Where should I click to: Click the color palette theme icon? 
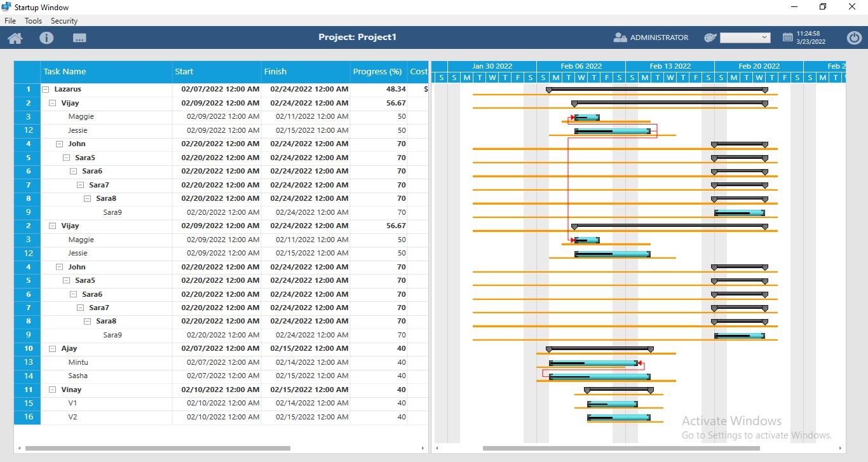click(x=710, y=37)
